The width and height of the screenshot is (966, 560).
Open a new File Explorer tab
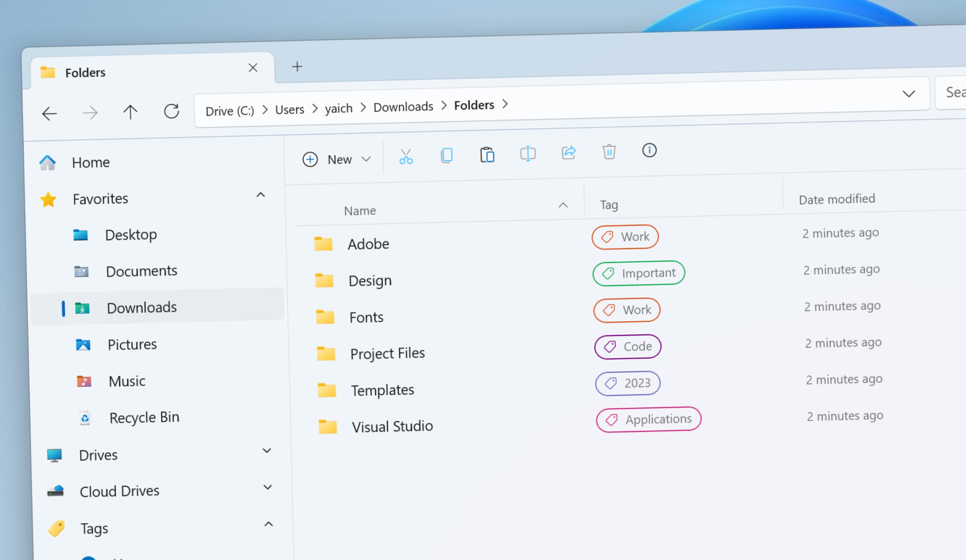297,67
